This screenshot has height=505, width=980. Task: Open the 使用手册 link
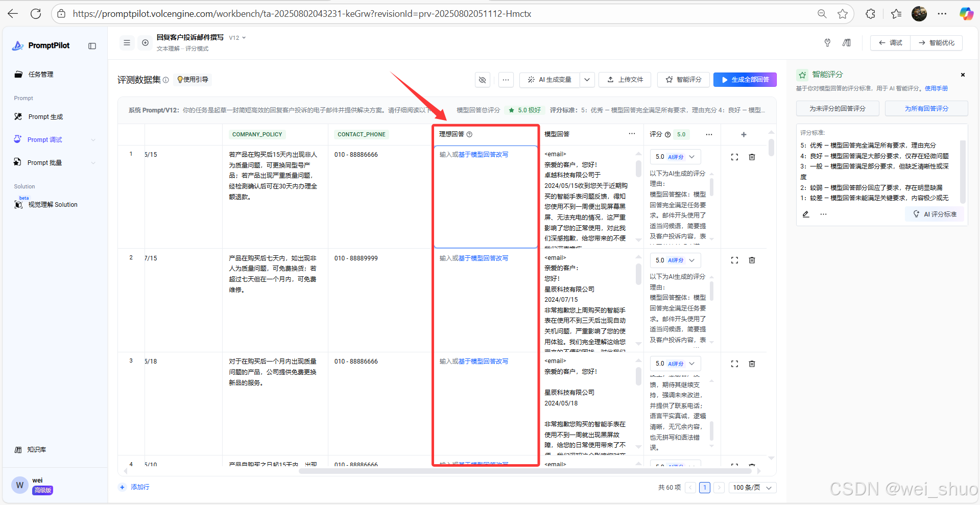[x=936, y=88]
